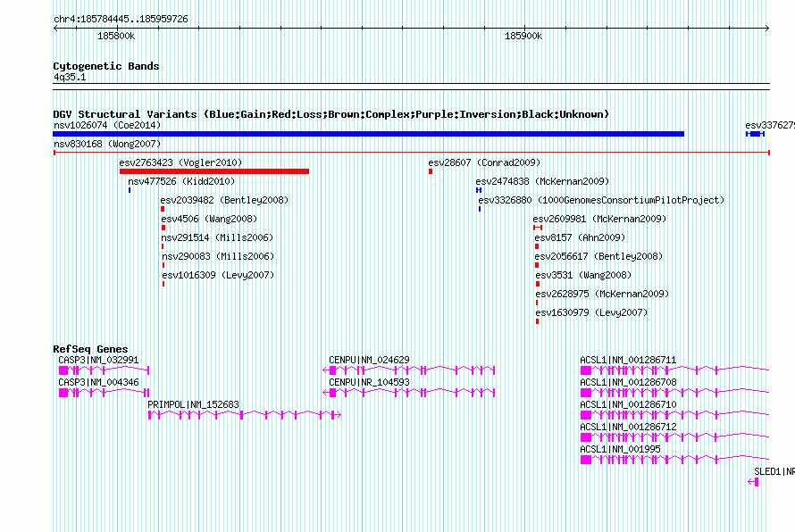The width and height of the screenshot is (795, 532).
Task: Open the esv2474838 (McKernan2009) variant label
Action: tap(542, 181)
